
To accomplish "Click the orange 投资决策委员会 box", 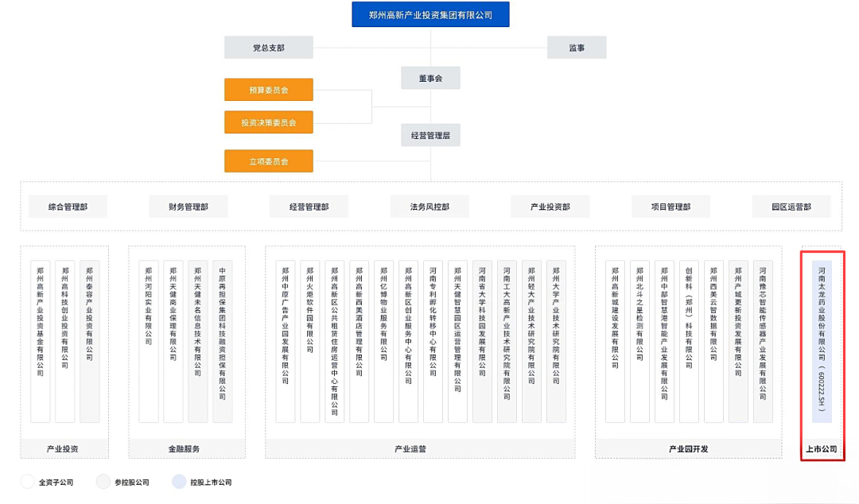I will point(269,122).
